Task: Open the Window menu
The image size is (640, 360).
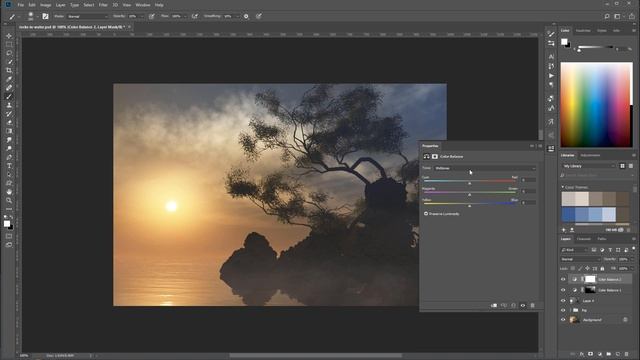Action: [142, 5]
